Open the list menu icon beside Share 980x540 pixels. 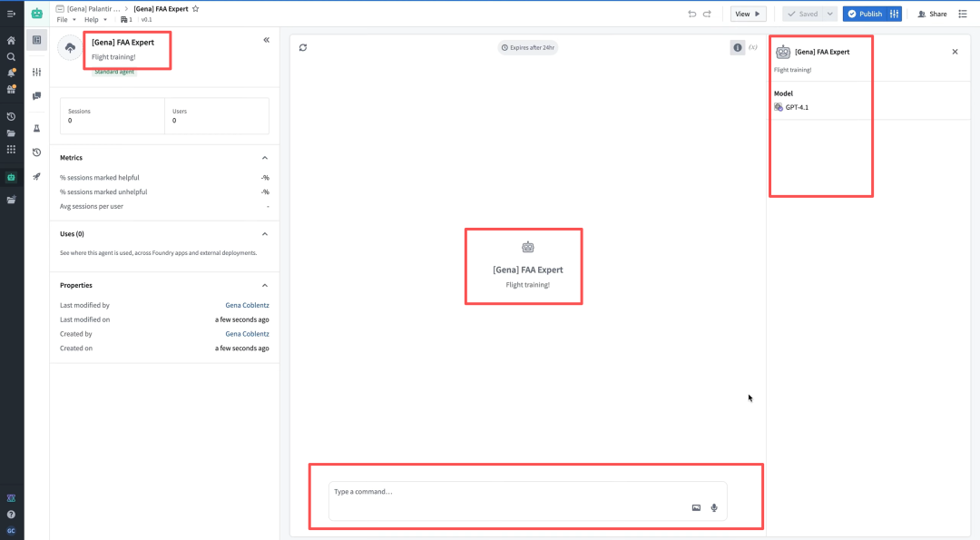tap(963, 14)
